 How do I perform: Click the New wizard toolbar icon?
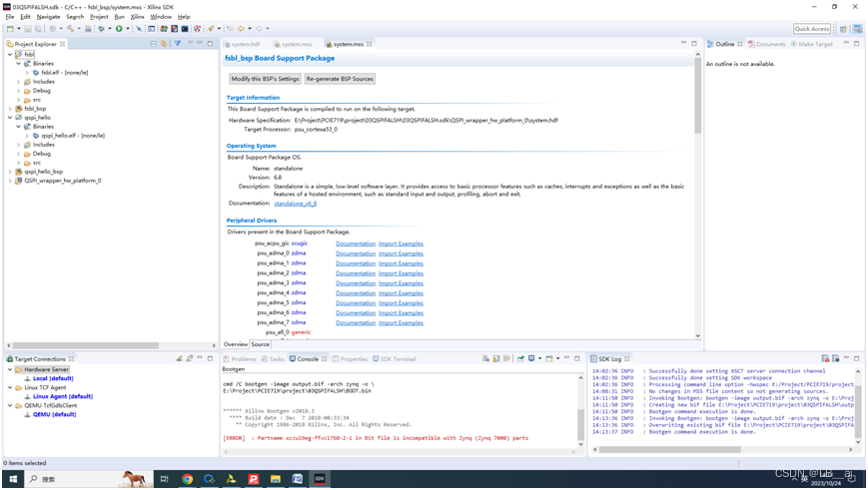click(x=10, y=29)
